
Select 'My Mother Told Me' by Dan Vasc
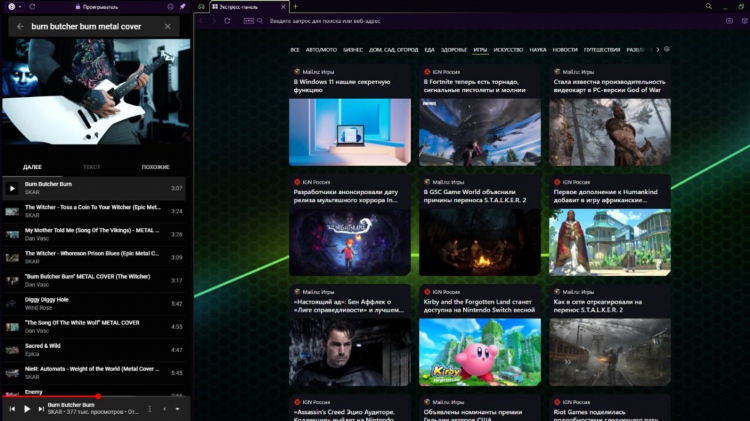tap(94, 234)
